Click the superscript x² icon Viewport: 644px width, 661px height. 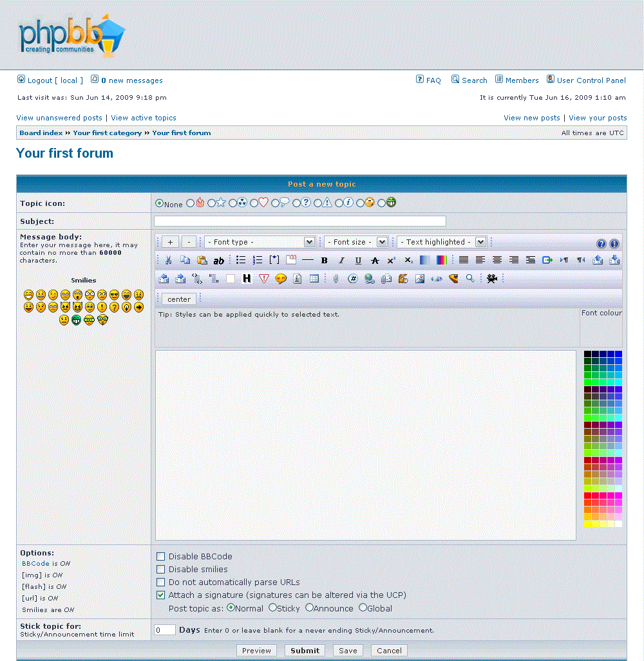point(391,260)
